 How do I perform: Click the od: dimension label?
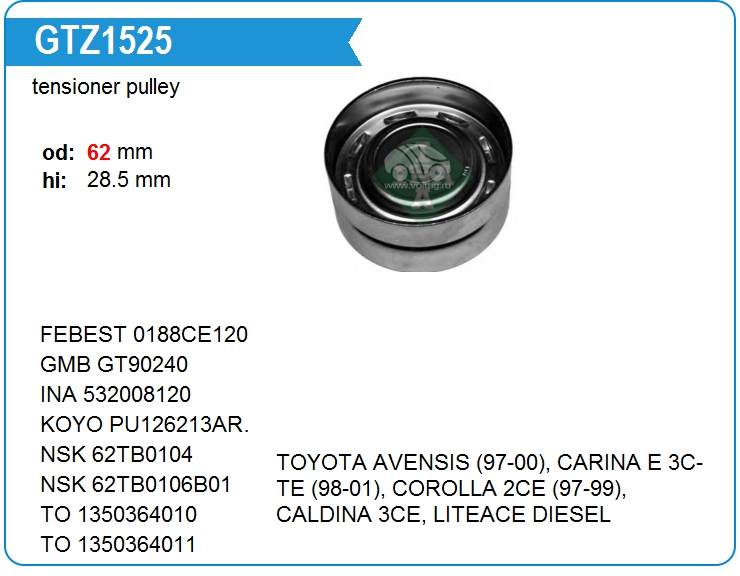(59, 152)
